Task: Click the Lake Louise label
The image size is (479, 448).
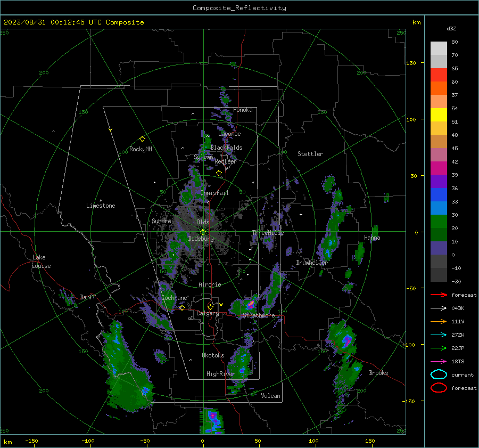Action: [x=41, y=262]
